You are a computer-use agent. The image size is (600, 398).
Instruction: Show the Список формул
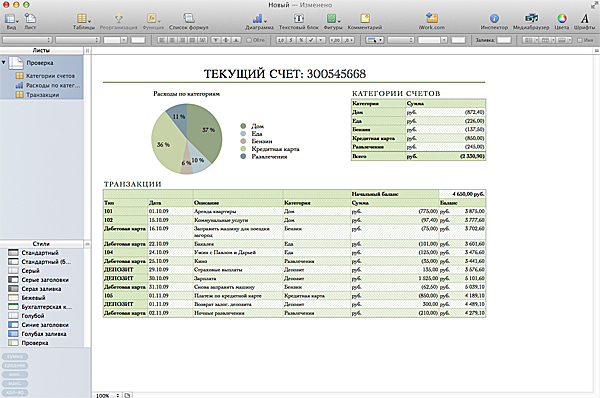click(x=188, y=21)
